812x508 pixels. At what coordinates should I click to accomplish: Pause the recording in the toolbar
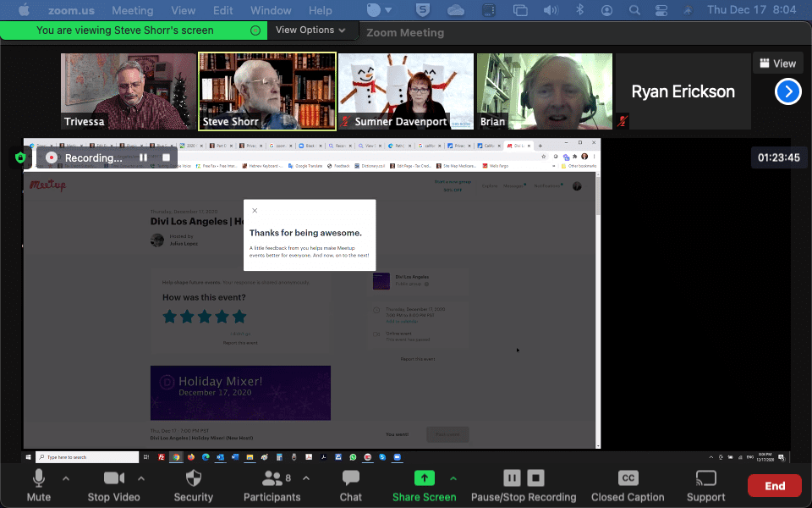[x=512, y=478]
